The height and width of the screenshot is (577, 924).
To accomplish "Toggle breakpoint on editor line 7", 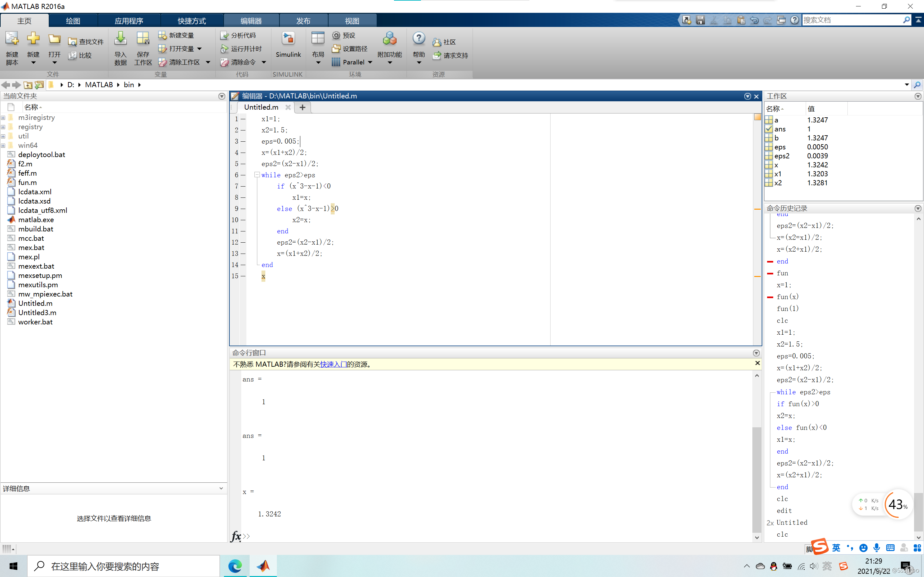I will [x=243, y=186].
